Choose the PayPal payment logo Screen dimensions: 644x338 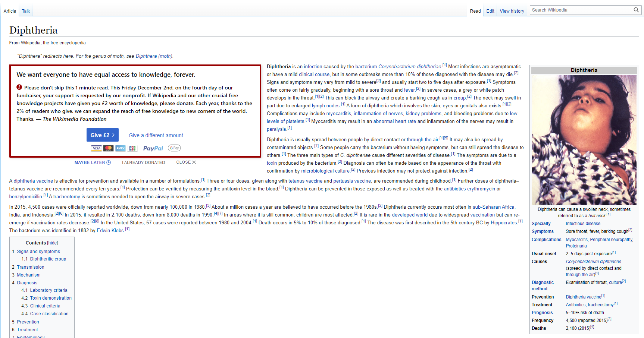[x=153, y=148]
